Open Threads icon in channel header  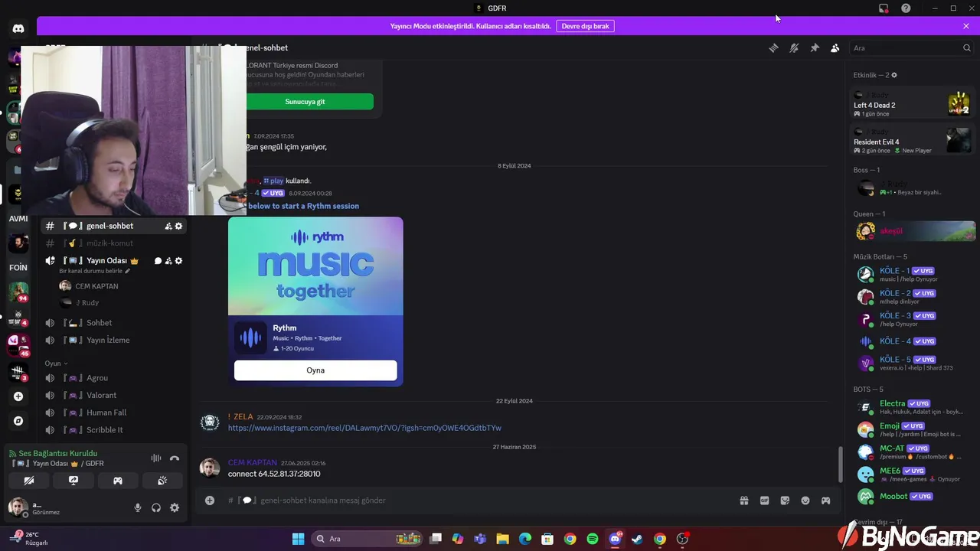tap(773, 47)
